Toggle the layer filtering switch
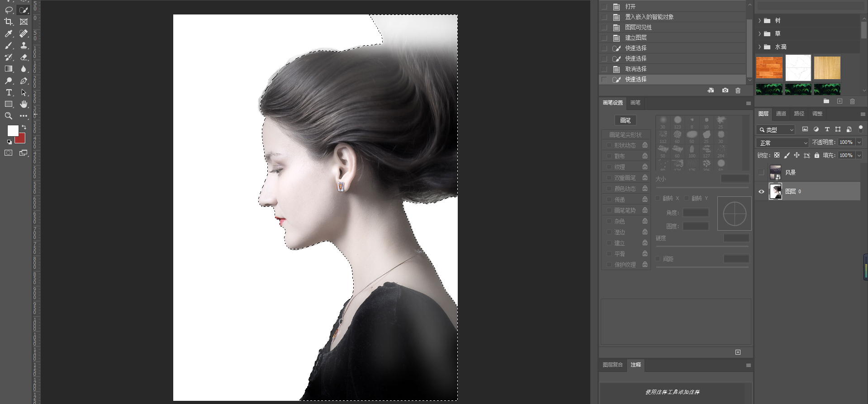The image size is (868, 404). coord(861,129)
